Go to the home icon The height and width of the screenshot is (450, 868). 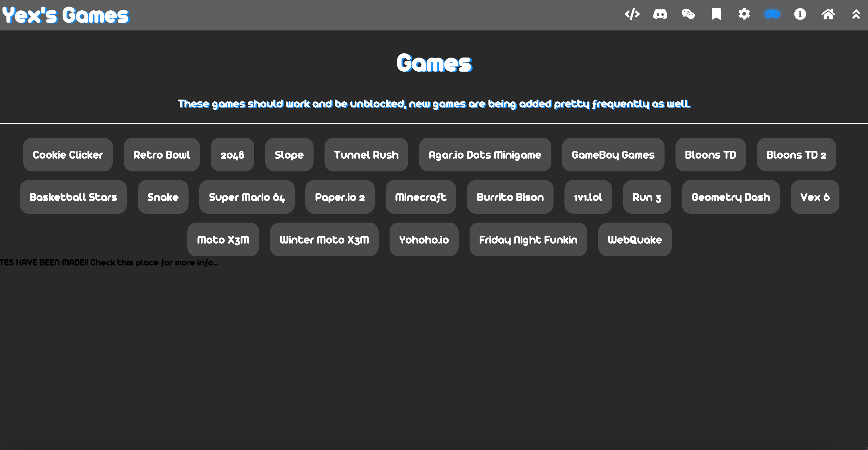pyautogui.click(x=828, y=14)
